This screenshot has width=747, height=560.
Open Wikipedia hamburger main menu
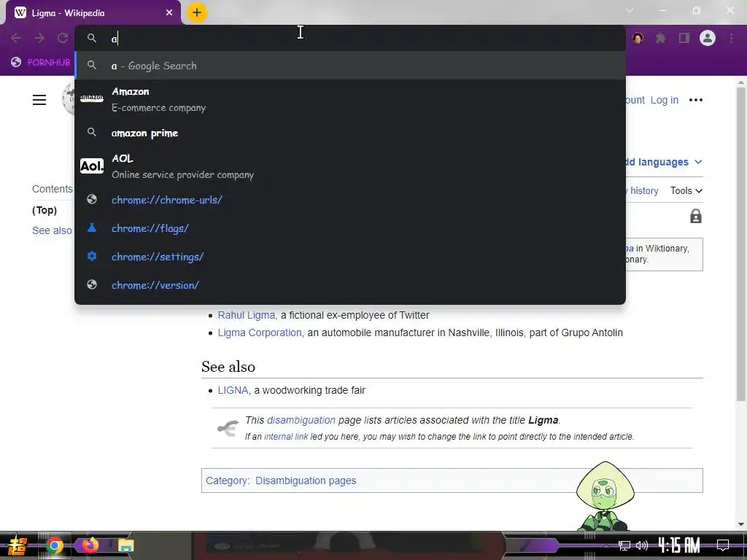pyautogui.click(x=39, y=99)
